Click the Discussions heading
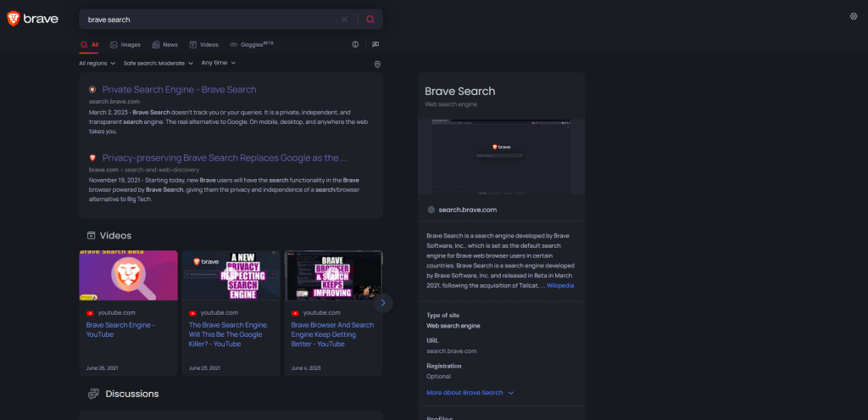 132,394
